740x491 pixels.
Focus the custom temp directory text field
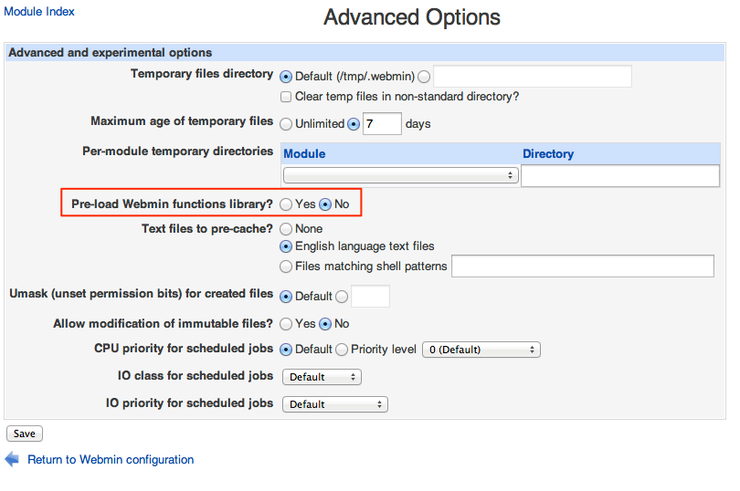[532, 76]
